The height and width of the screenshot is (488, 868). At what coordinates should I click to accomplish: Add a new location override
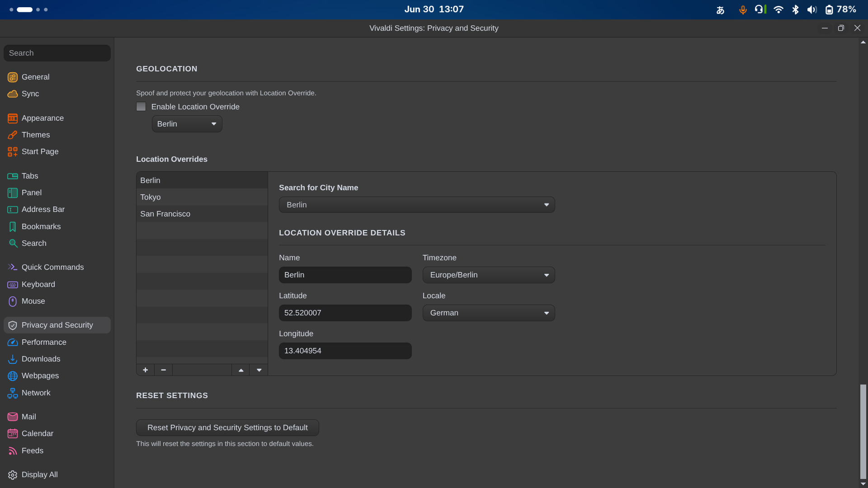click(145, 370)
